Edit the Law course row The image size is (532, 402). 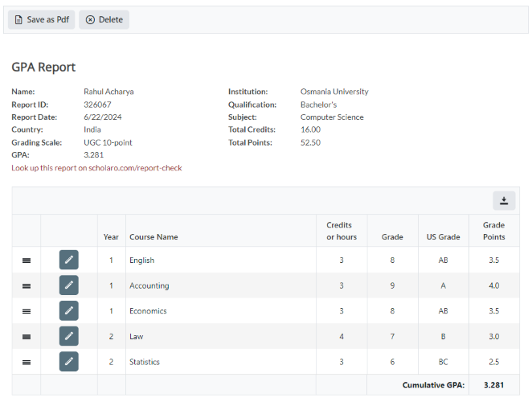[69, 336]
